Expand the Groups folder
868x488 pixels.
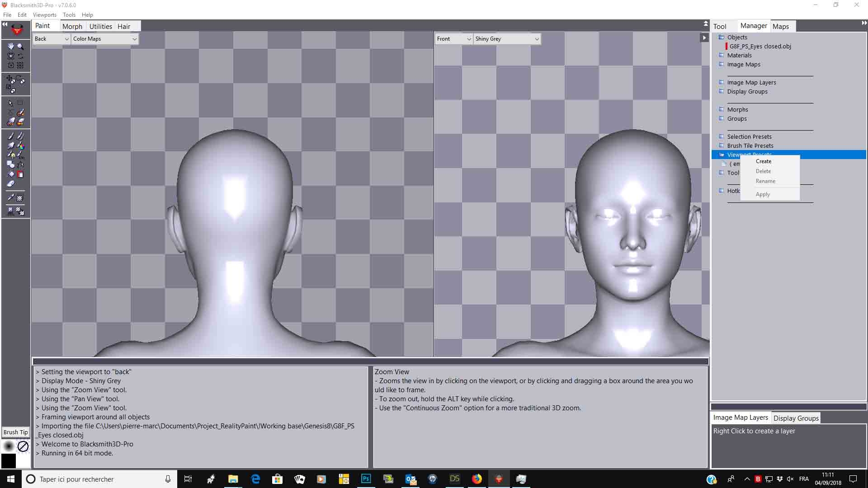[722, 118]
